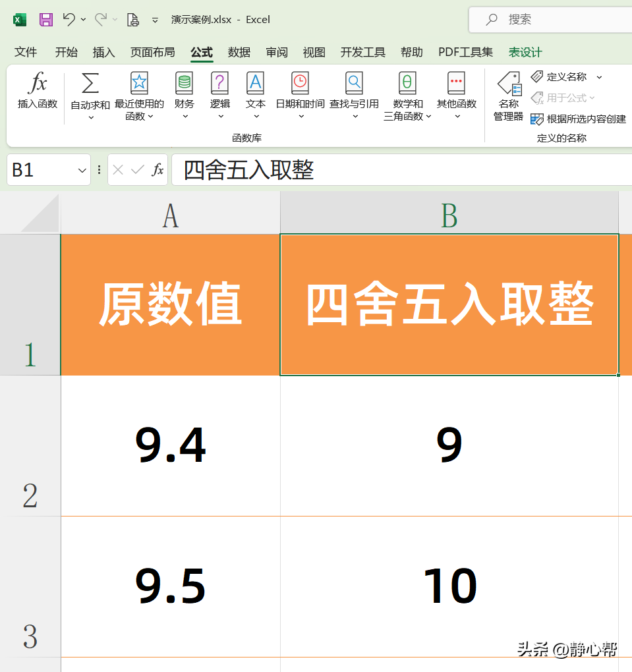Select row 2 header
Image resolution: width=632 pixels, height=672 pixels.
pos(30,446)
